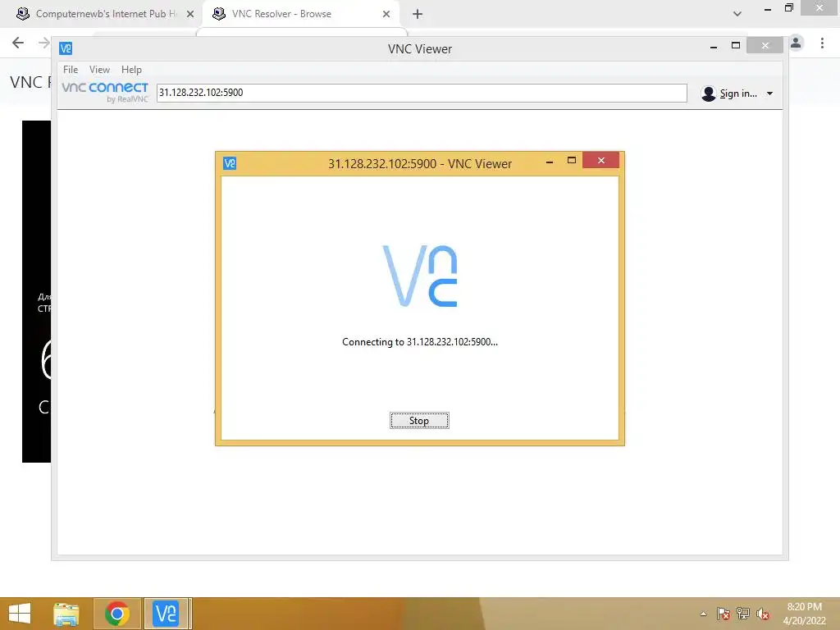Open a new Chrome tab
840x630 pixels.
click(x=418, y=14)
